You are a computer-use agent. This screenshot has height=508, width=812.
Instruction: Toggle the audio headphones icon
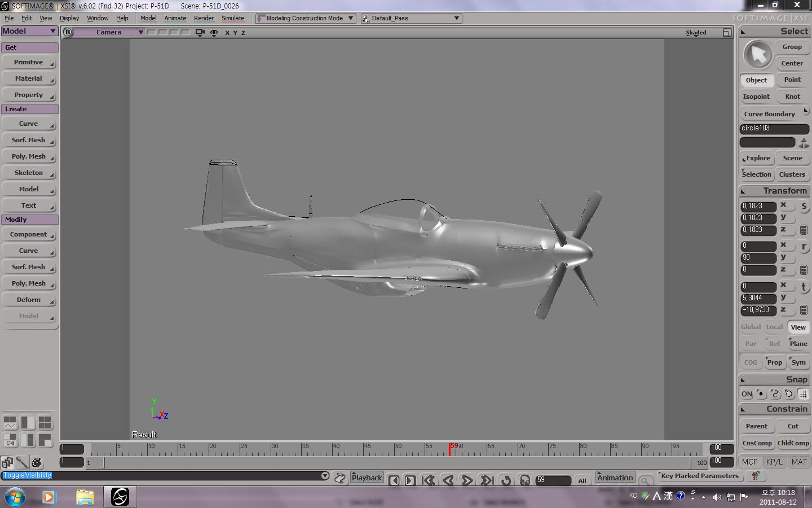point(525,480)
